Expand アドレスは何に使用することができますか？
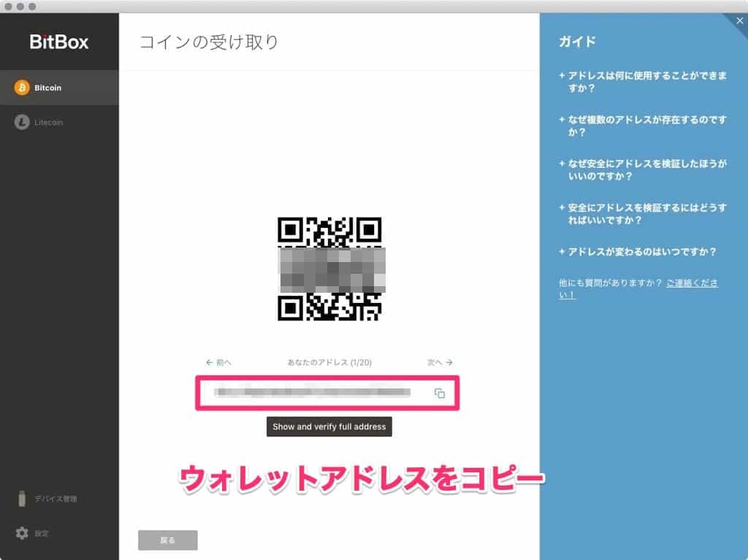The width and height of the screenshot is (748, 560). click(x=643, y=82)
